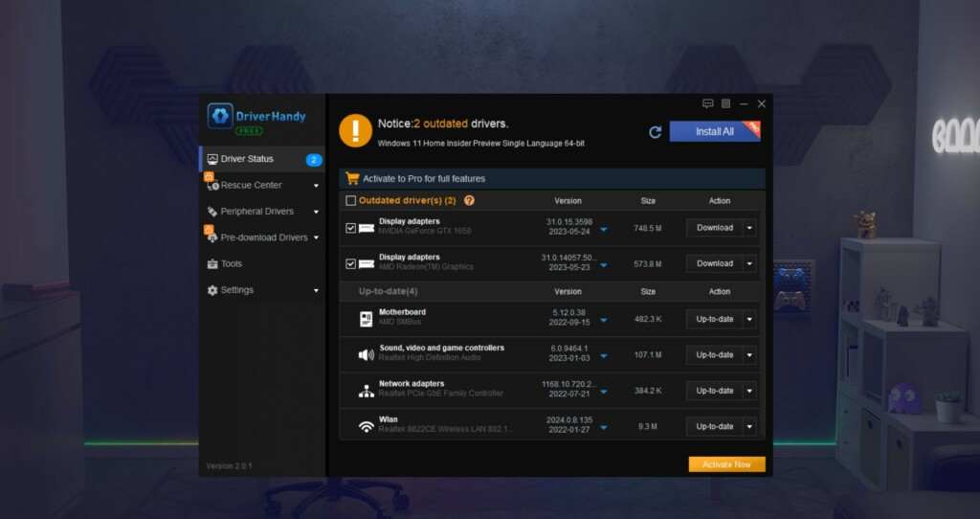
Task: Click Up-to-date button for Realtek audio
Action: click(x=714, y=355)
